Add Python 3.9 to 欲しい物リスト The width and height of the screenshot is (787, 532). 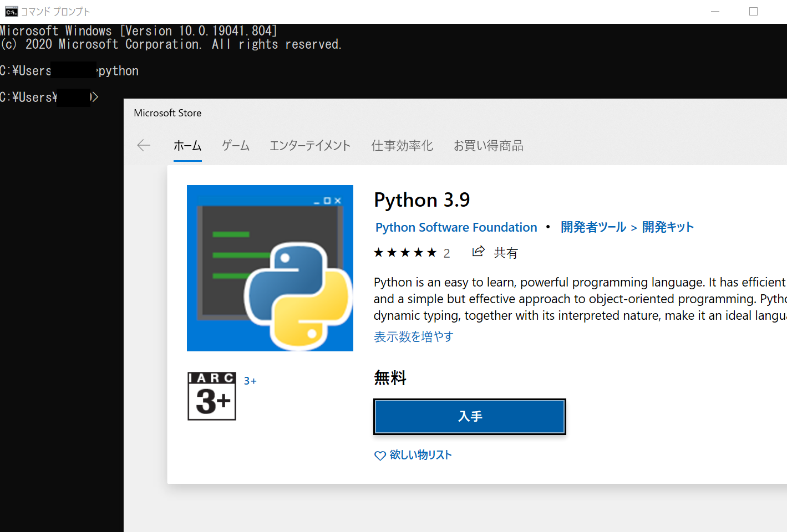pyautogui.click(x=420, y=455)
